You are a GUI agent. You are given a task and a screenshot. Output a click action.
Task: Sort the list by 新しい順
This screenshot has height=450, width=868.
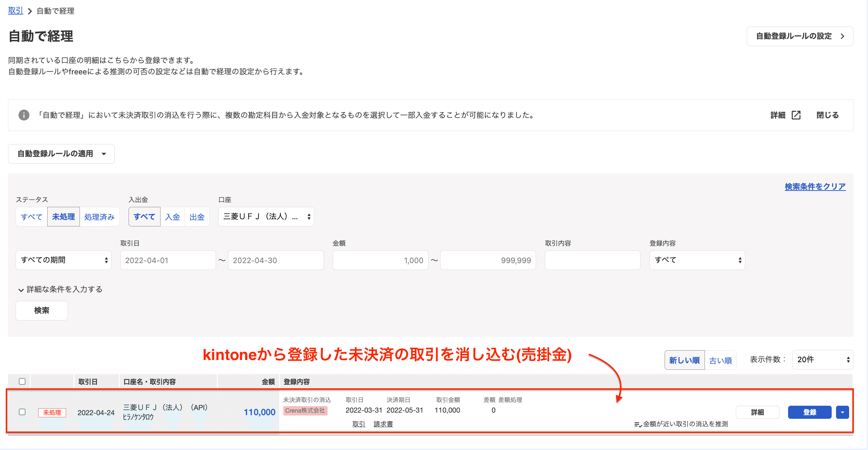[x=685, y=360]
